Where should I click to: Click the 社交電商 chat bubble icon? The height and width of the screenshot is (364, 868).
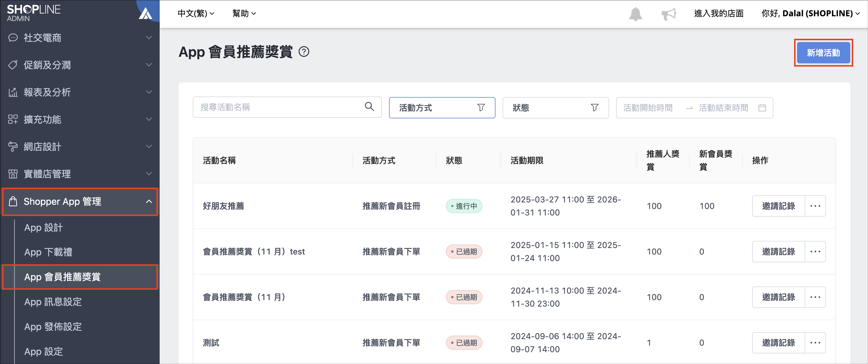coord(13,38)
